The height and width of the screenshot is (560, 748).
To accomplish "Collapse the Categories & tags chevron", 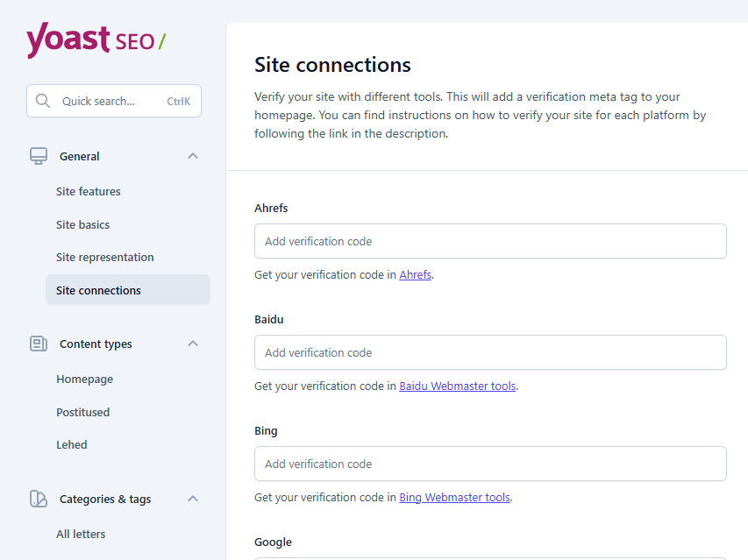I will coord(193,499).
